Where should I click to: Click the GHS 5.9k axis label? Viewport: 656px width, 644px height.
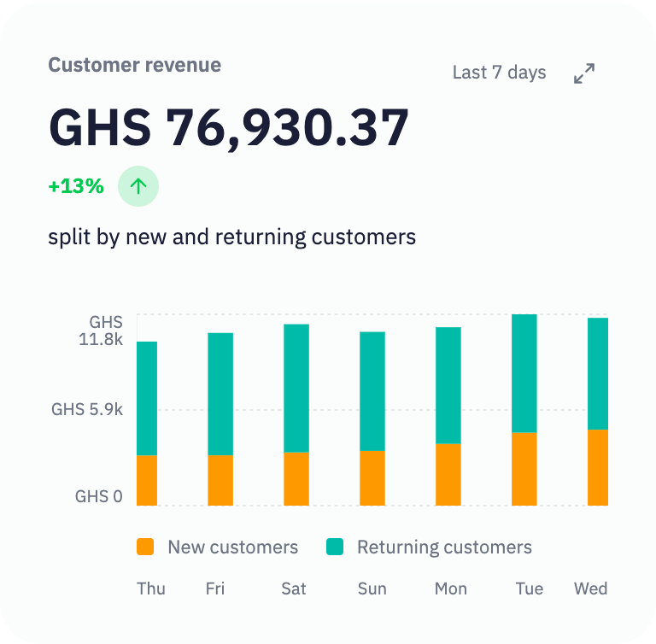pos(87,409)
